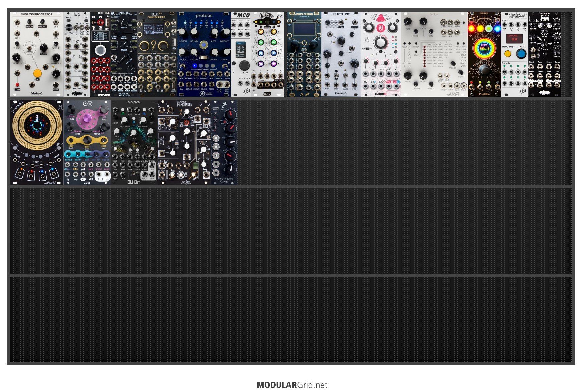585x392 pixels.
Task: Click the large white encoder on MIDI Thing V2
Action: click(100, 50)
